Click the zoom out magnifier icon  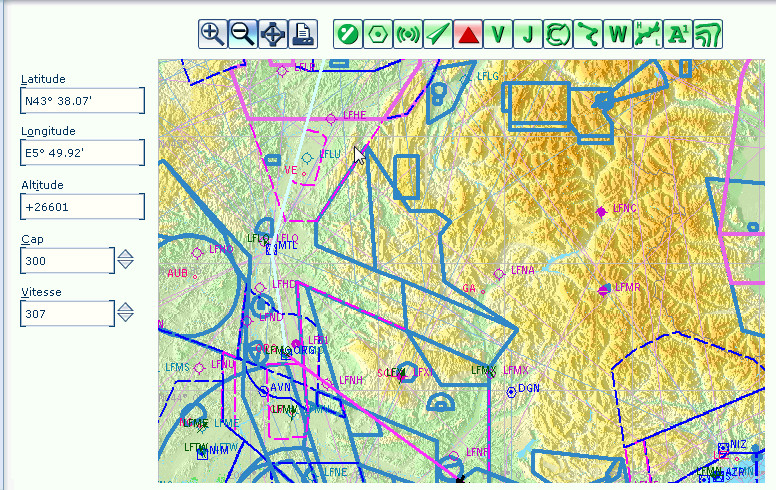click(x=242, y=34)
